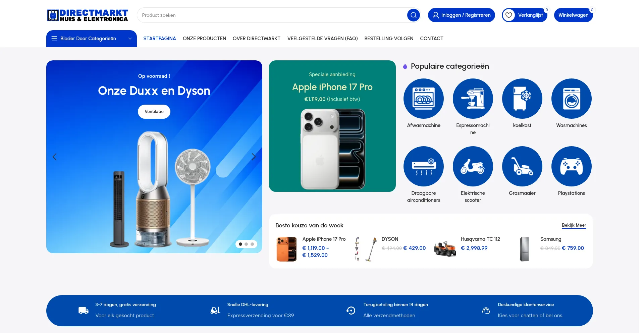The image size is (644, 333).
Task: Open the koelkast category icon
Action: click(x=522, y=99)
